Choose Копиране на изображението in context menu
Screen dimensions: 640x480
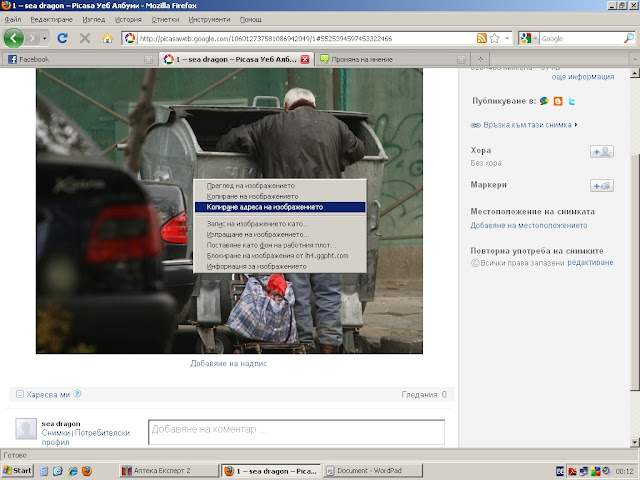tap(280, 196)
